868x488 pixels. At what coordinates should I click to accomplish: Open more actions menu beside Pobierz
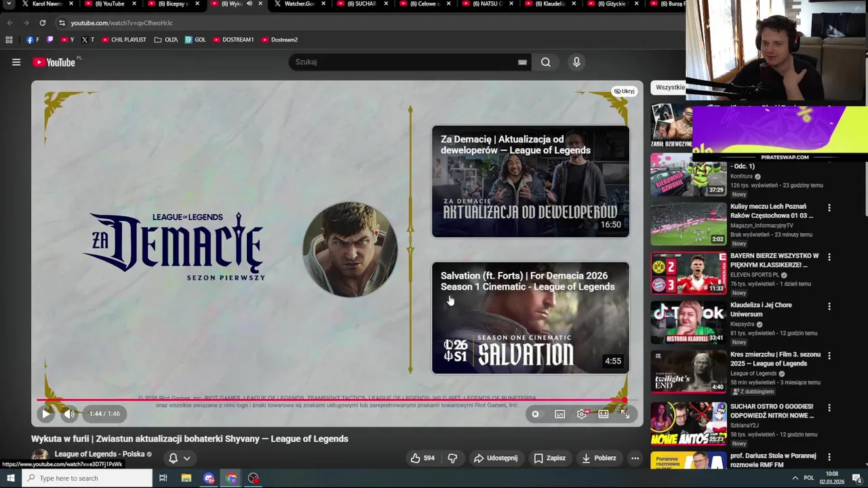point(635,458)
